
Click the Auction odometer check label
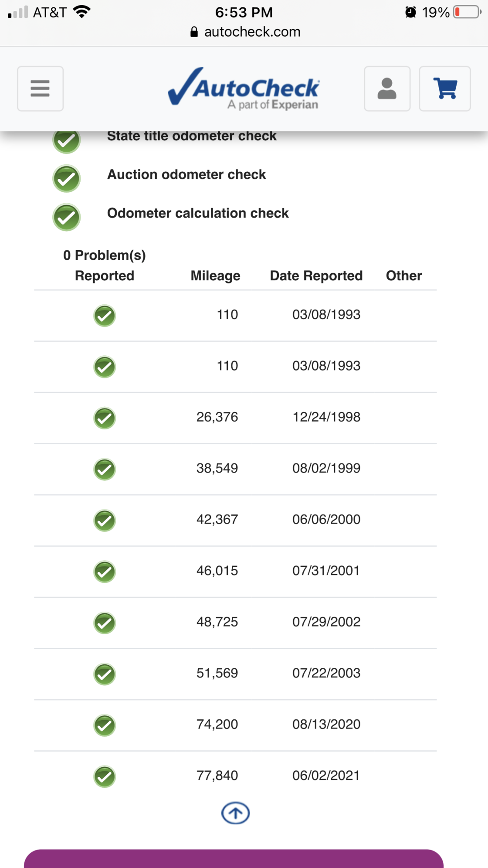[186, 174]
